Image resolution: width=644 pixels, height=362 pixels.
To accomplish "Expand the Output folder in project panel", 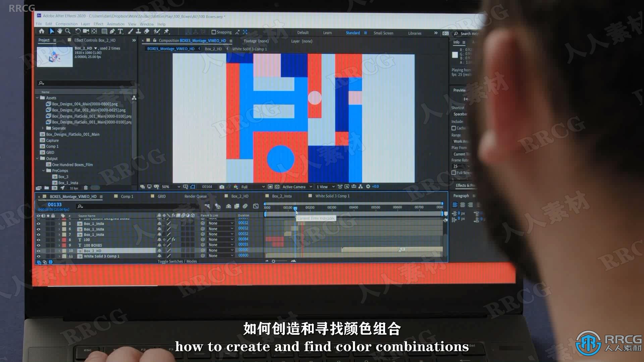I will click(39, 158).
